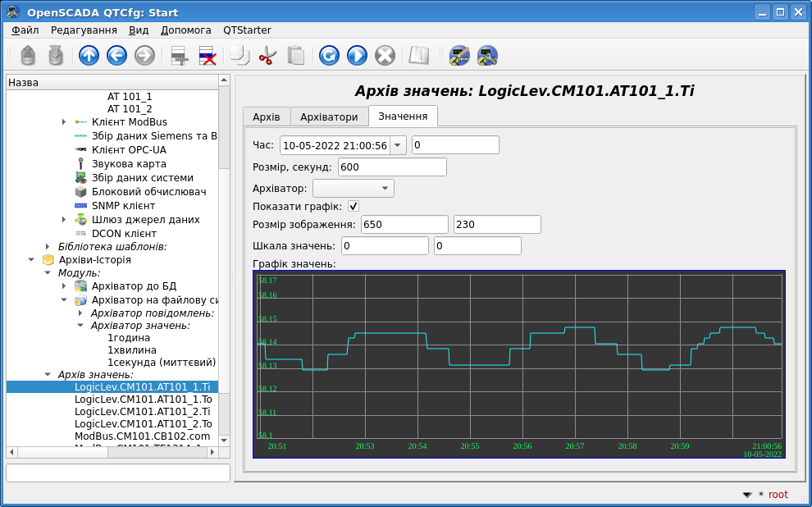Switch to the Архіватори tab
Screen dimensions: 812x507
tap(329, 117)
